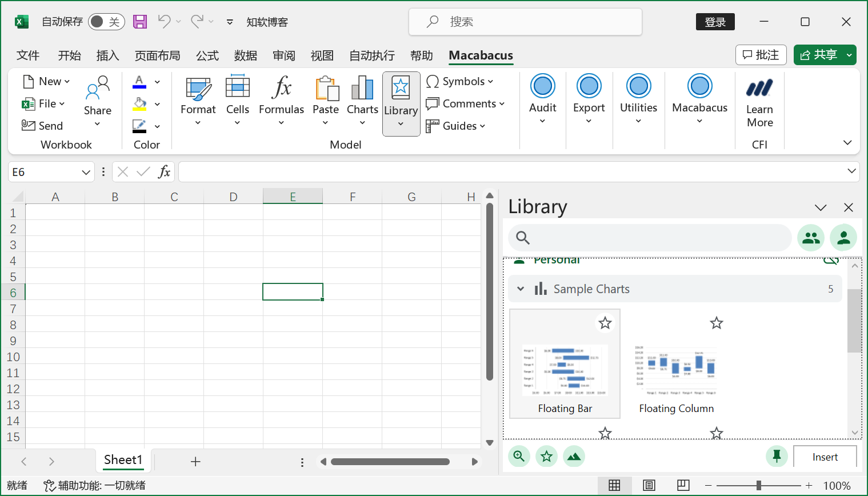Click the Send workbook item

tap(42, 126)
